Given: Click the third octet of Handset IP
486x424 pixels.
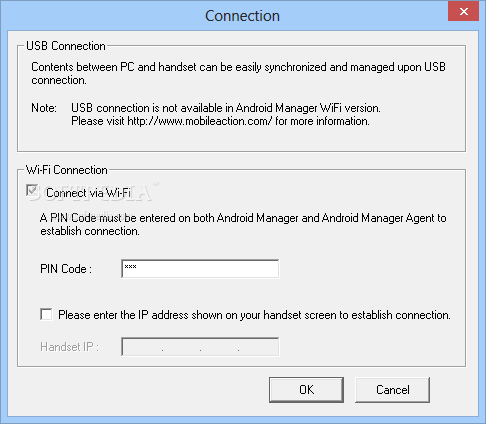Looking at the screenshot, I should click(x=219, y=347).
